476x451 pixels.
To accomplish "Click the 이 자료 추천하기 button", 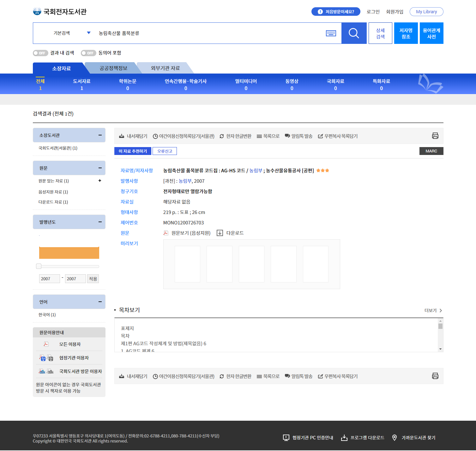I will (x=133, y=151).
